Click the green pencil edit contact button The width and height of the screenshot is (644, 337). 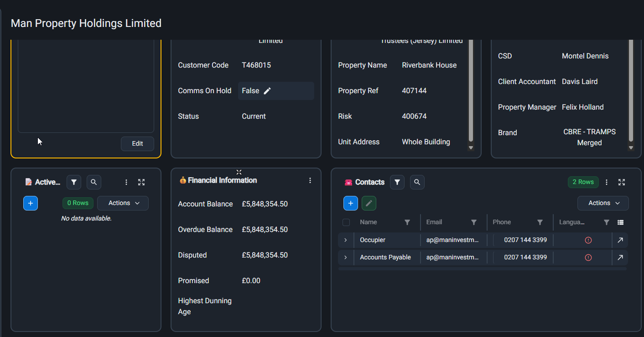[x=369, y=203]
